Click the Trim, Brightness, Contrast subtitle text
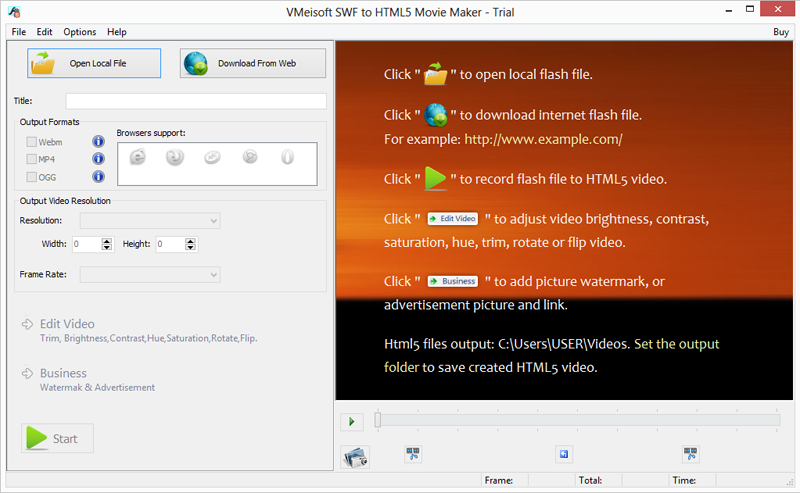The height and width of the screenshot is (493, 800). coord(148,338)
